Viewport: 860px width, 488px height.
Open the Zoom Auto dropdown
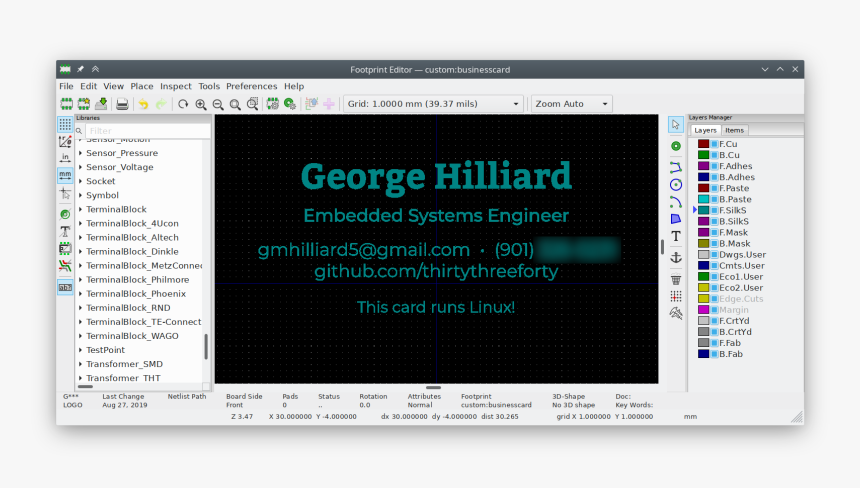click(x=571, y=104)
